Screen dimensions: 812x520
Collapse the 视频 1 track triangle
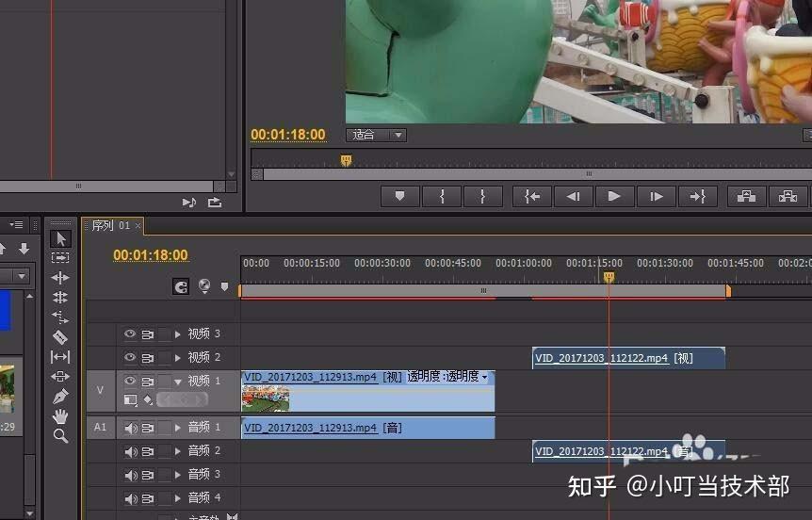tap(178, 382)
